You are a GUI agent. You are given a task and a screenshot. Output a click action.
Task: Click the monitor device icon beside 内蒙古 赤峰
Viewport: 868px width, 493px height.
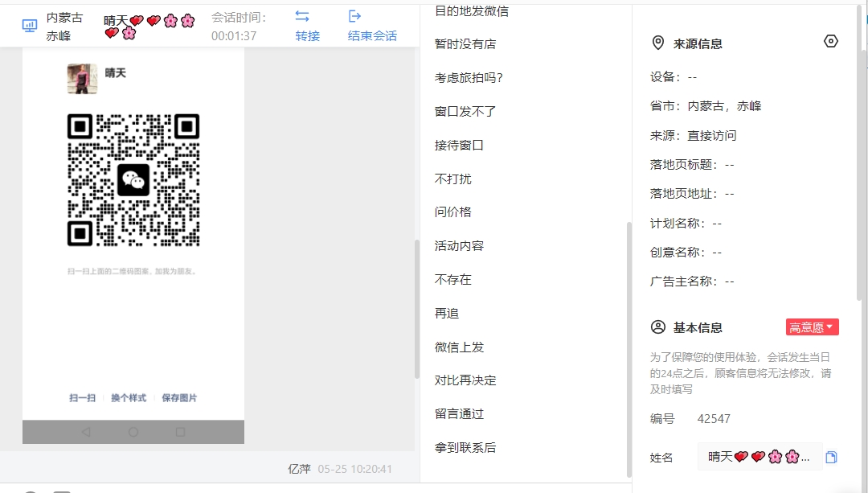click(30, 26)
